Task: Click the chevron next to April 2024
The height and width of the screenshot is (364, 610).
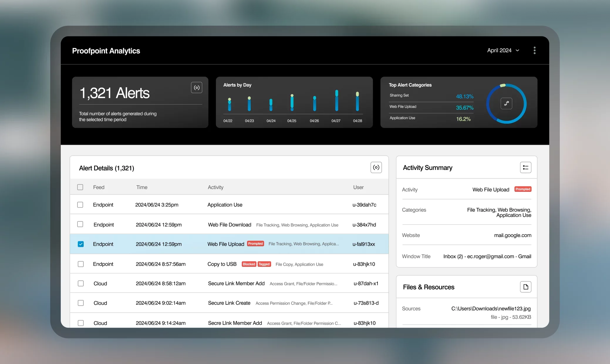Action: coord(518,50)
